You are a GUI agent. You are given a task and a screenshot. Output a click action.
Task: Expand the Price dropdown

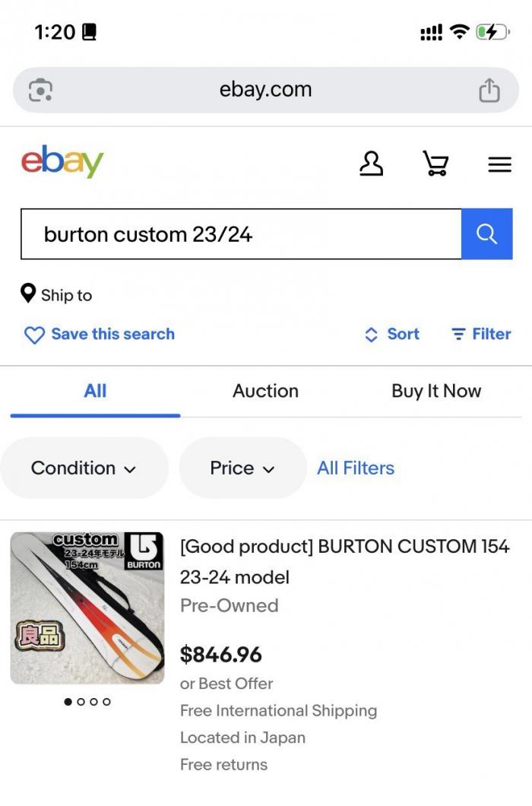tap(242, 468)
